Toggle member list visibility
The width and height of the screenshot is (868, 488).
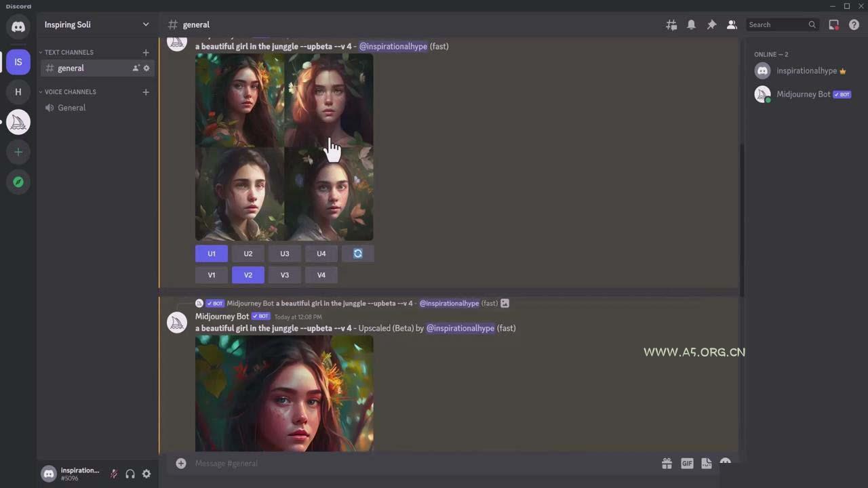point(732,24)
